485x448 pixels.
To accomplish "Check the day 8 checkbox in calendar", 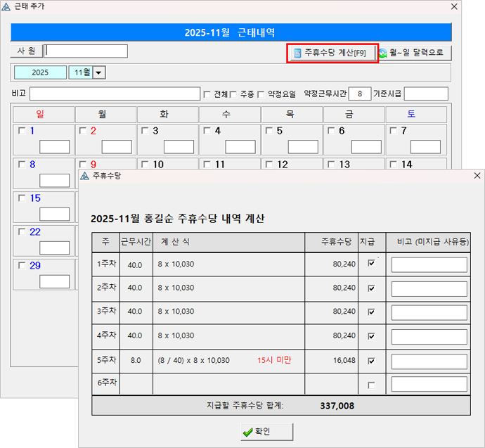I will tap(22, 165).
